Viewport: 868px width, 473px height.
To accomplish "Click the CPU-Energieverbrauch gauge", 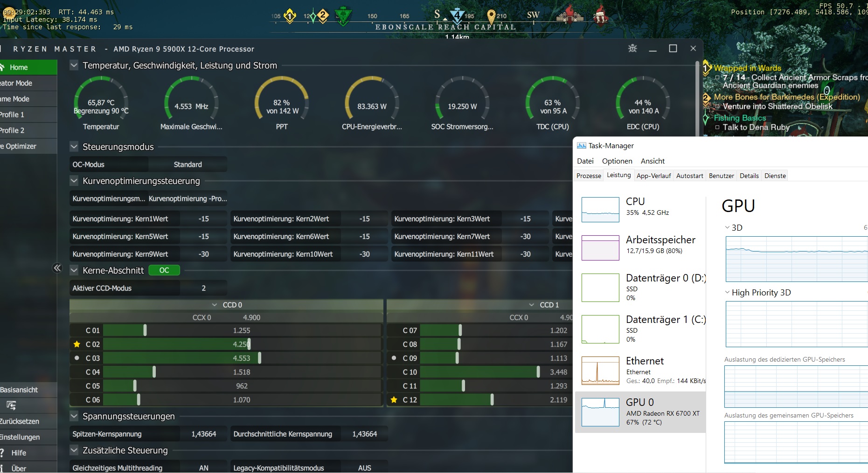I will (372, 100).
